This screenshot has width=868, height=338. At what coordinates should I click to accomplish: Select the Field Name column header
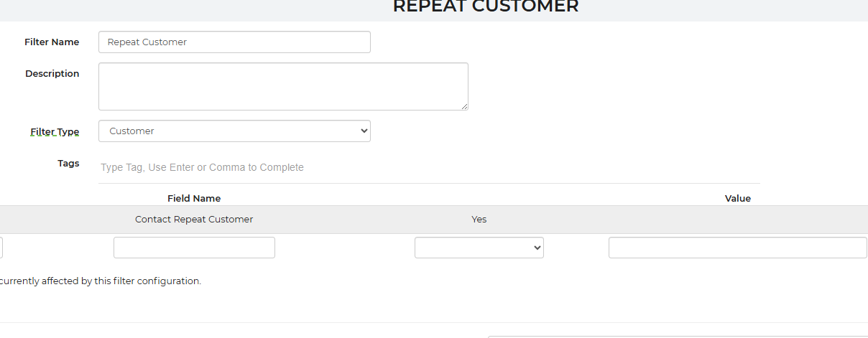click(x=194, y=199)
